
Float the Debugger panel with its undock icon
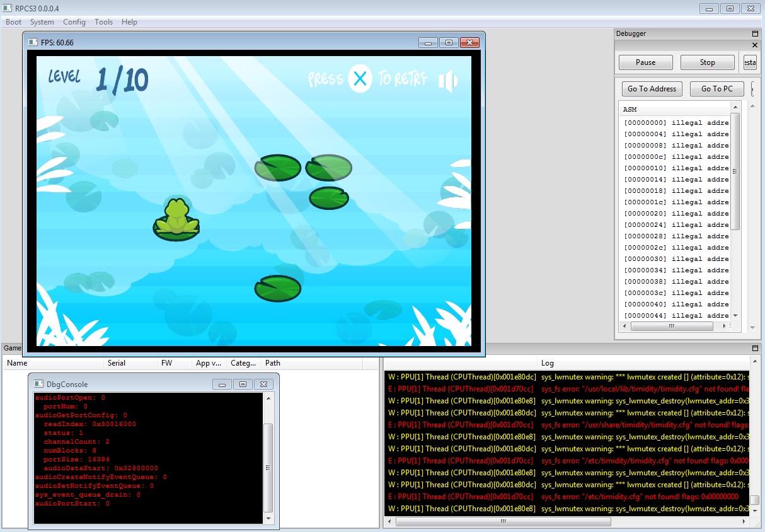(x=755, y=34)
